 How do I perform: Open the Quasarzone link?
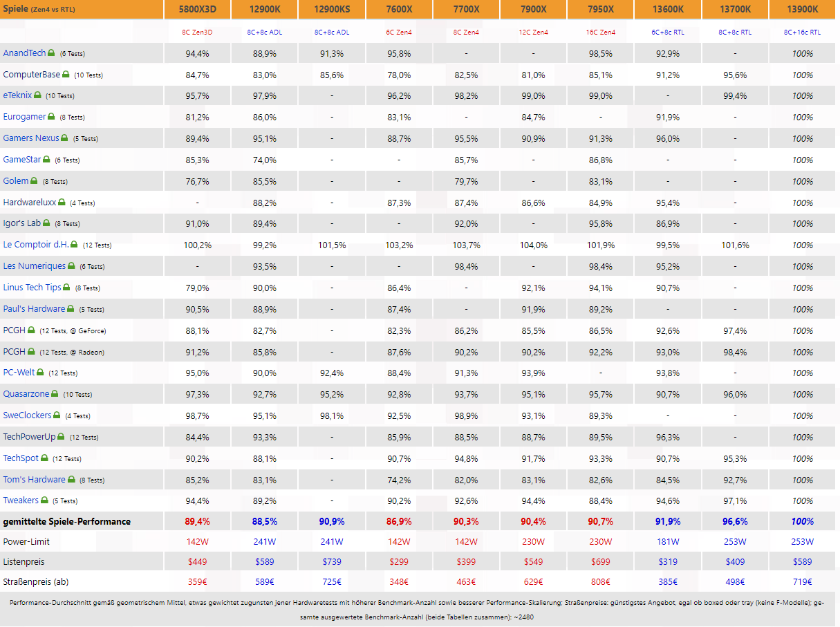(x=26, y=394)
